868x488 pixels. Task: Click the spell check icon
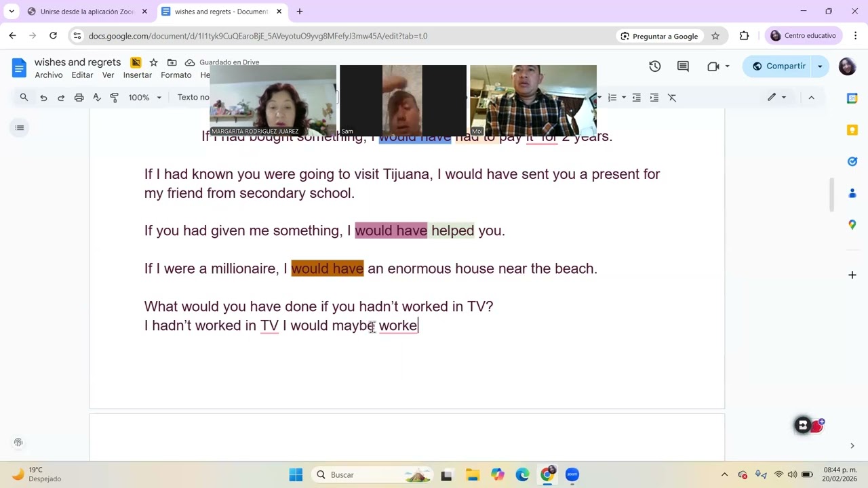97,98
